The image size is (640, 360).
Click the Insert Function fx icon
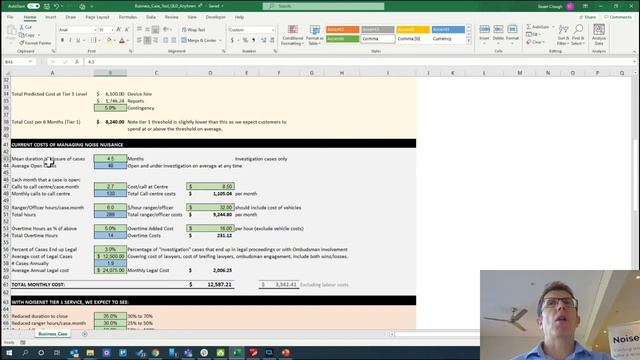(77, 62)
